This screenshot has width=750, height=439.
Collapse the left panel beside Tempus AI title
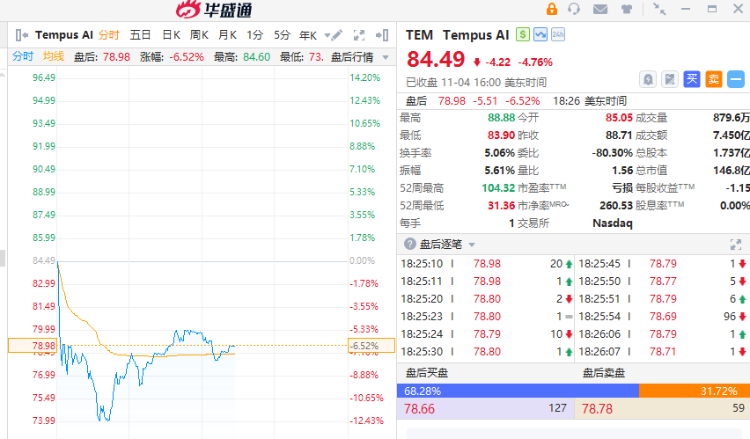point(22,35)
